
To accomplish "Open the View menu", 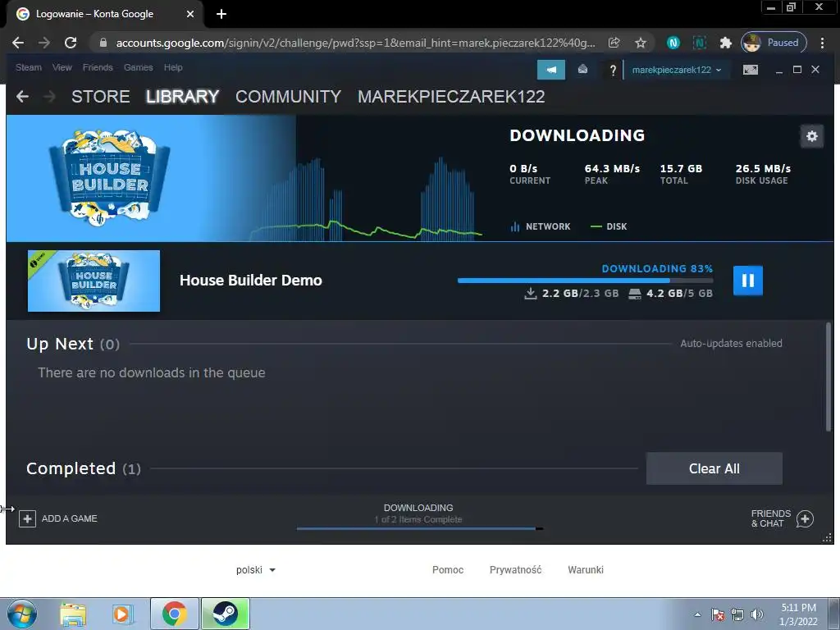I will (x=62, y=67).
